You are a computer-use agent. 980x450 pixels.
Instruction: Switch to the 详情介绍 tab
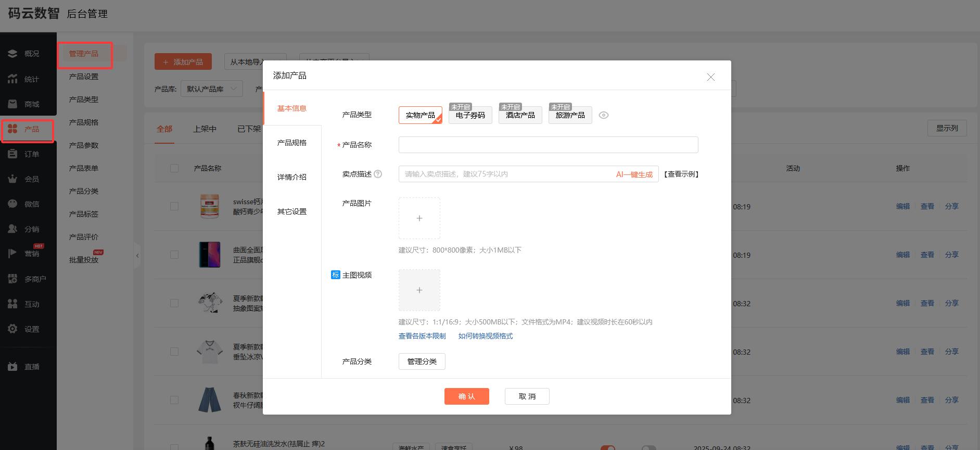292,177
